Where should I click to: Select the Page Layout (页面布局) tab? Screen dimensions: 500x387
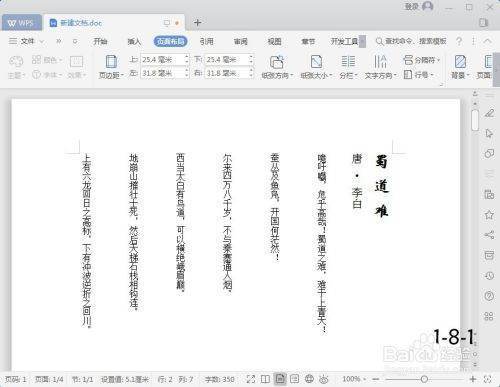click(x=170, y=41)
